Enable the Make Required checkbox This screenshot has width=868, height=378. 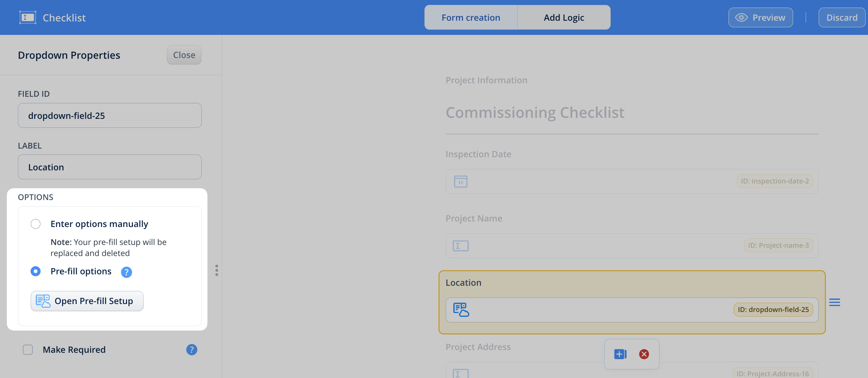28,350
